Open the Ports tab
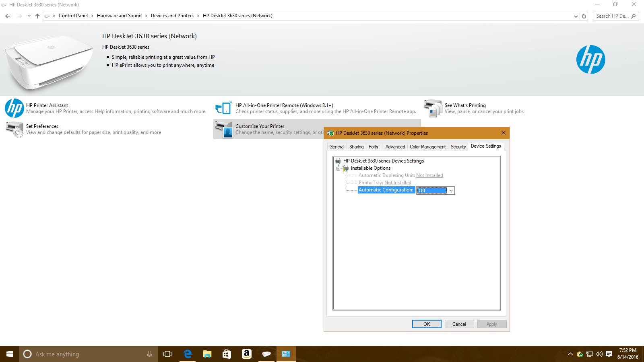The image size is (644, 362). [x=373, y=147]
